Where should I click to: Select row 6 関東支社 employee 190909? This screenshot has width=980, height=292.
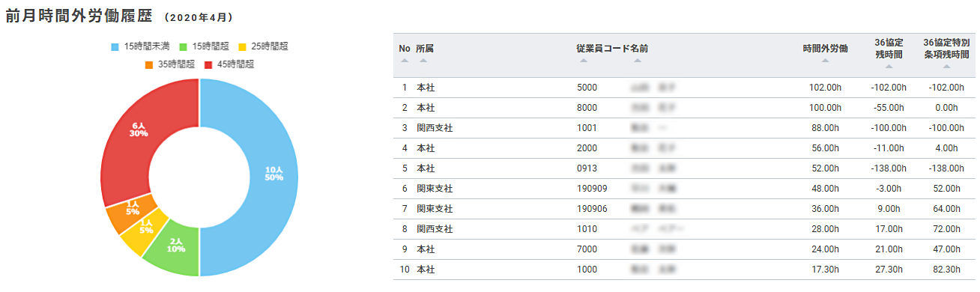click(686, 189)
